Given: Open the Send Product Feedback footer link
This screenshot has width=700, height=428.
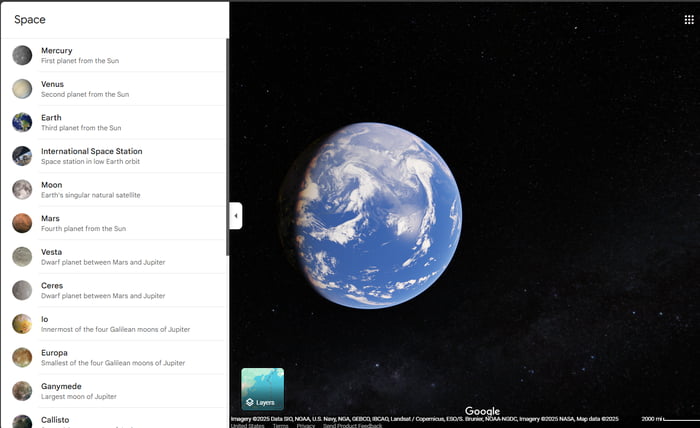Looking at the screenshot, I should [352, 425].
